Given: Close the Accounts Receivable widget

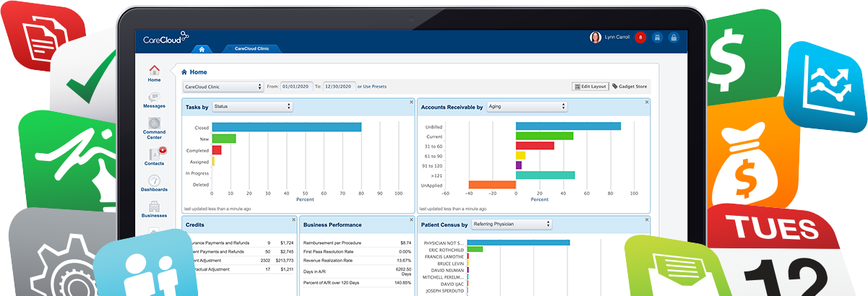Looking at the screenshot, I should click(x=647, y=102).
